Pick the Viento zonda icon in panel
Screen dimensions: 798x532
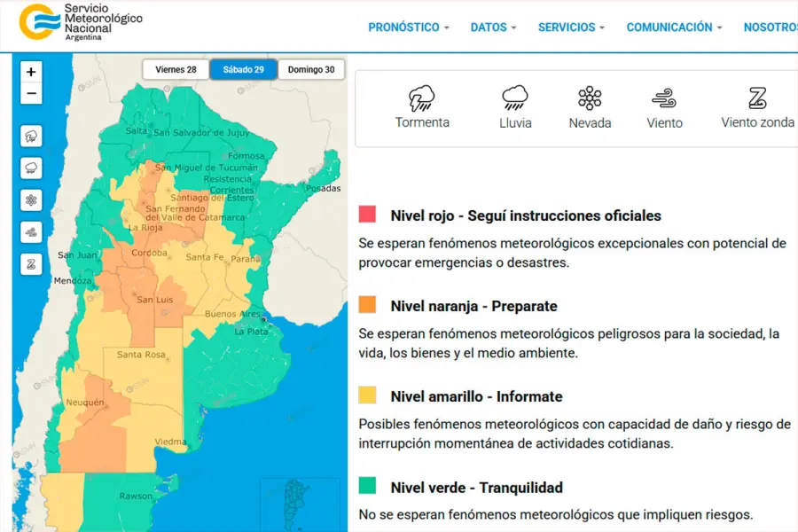[x=757, y=98]
